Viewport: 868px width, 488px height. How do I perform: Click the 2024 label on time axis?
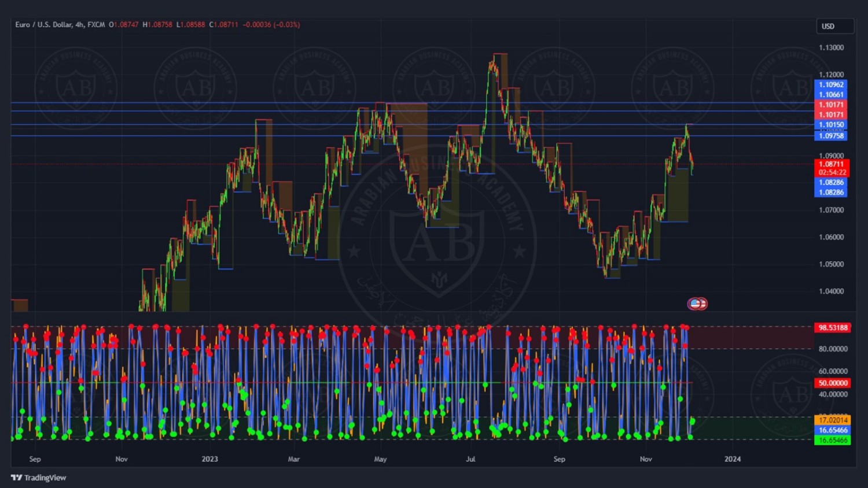pyautogui.click(x=733, y=459)
